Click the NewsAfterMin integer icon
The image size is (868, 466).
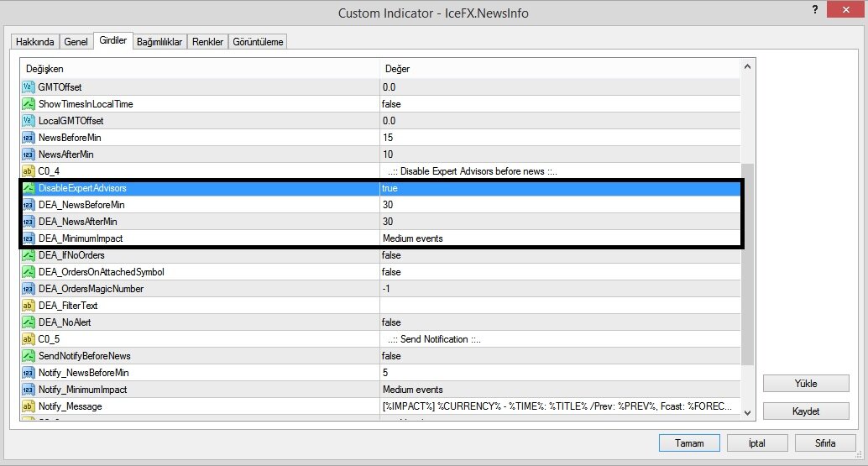(29, 154)
